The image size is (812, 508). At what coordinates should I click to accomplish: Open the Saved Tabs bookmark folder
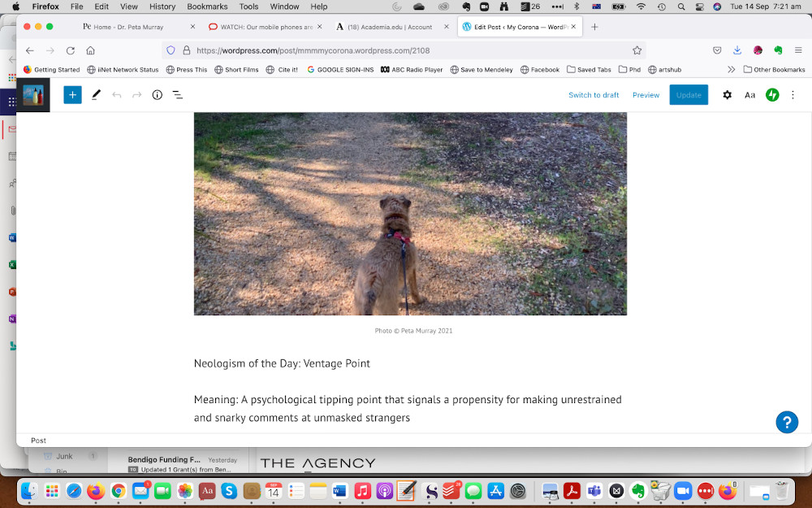pyautogui.click(x=589, y=70)
